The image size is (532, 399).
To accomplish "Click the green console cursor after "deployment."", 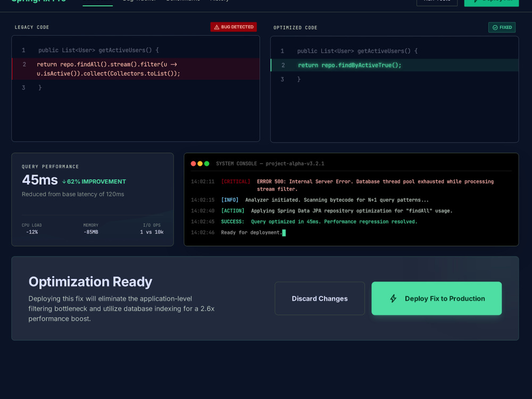I will 284,233.
